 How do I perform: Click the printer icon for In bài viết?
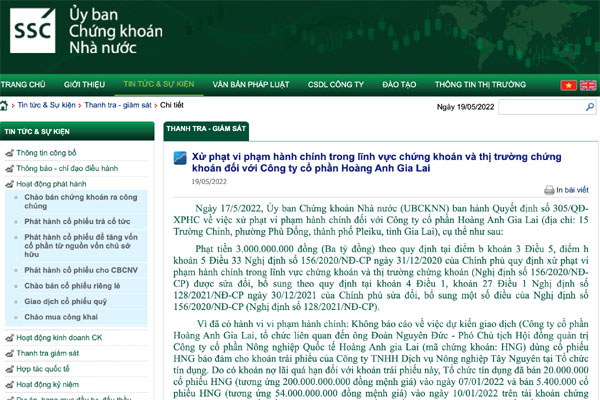click(549, 189)
